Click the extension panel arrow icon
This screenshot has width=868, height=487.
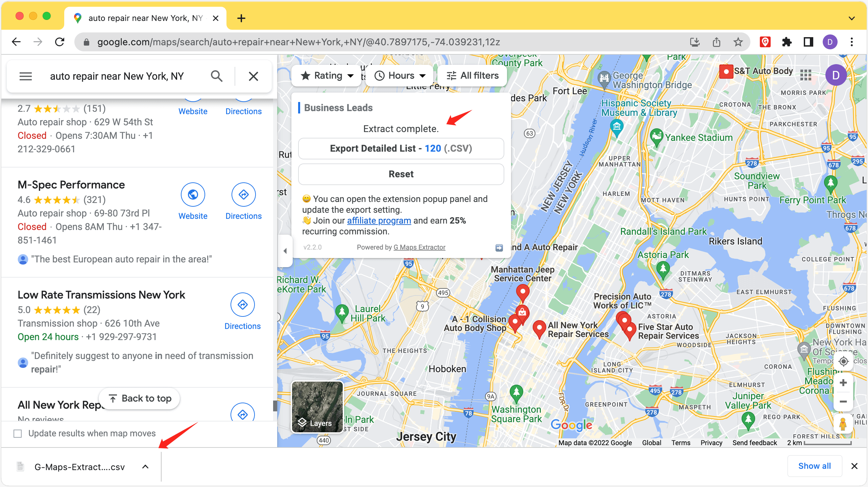(499, 248)
